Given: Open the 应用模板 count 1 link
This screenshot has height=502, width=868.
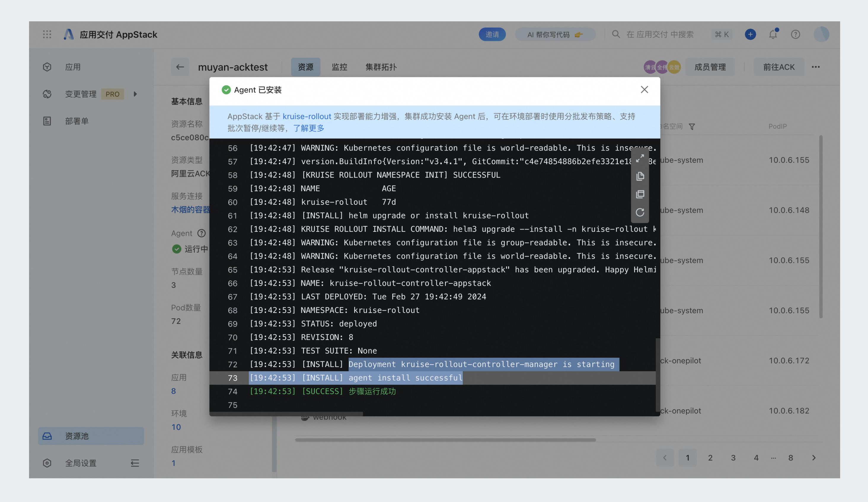Looking at the screenshot, I should pos(174,463).
